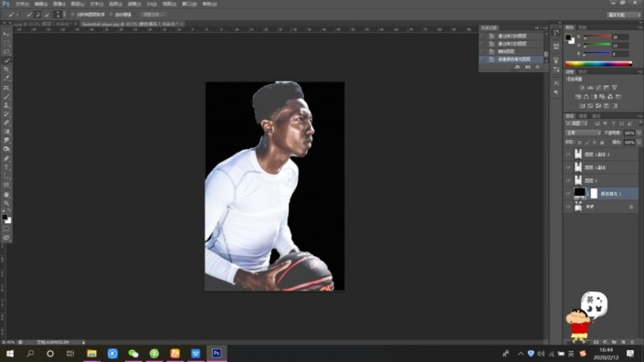Select the Pen tool
The image size is (644, 362).
(x=6, y=159)
